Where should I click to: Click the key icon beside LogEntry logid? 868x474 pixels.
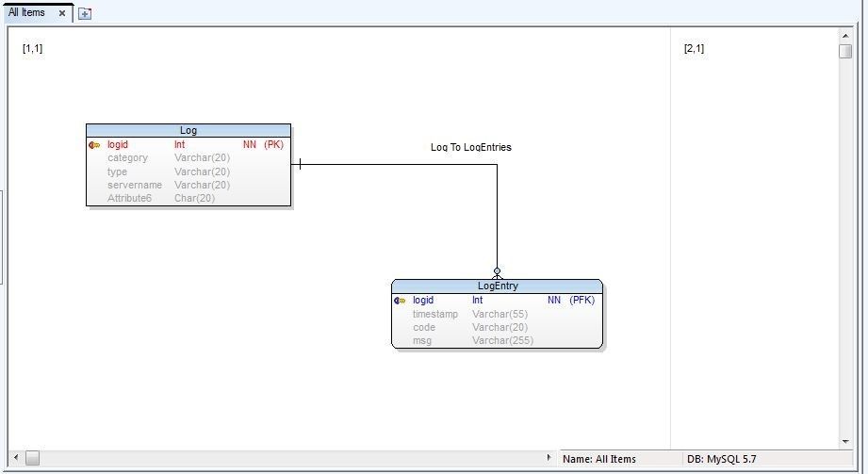coord(400,301)
